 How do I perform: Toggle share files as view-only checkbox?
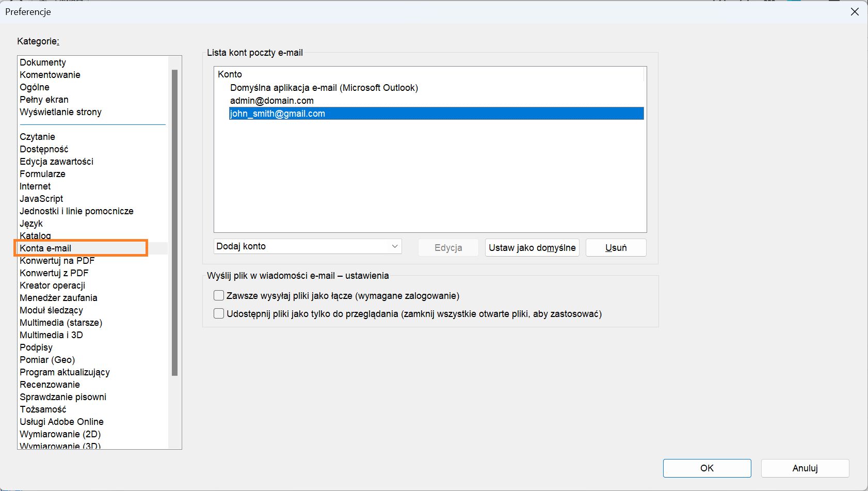click(x=219, y=314)
